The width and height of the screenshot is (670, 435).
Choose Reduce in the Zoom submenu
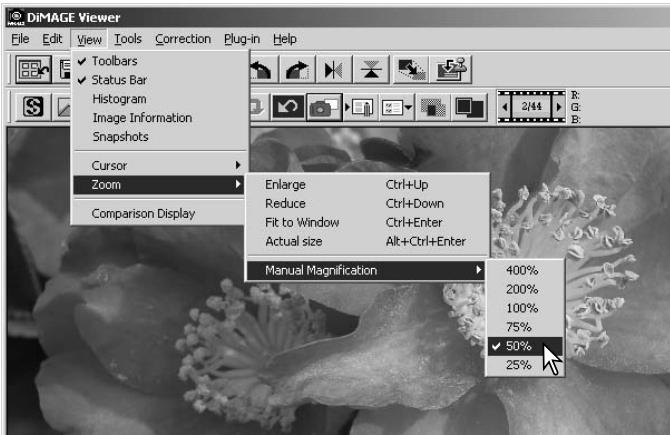(367, 203)
